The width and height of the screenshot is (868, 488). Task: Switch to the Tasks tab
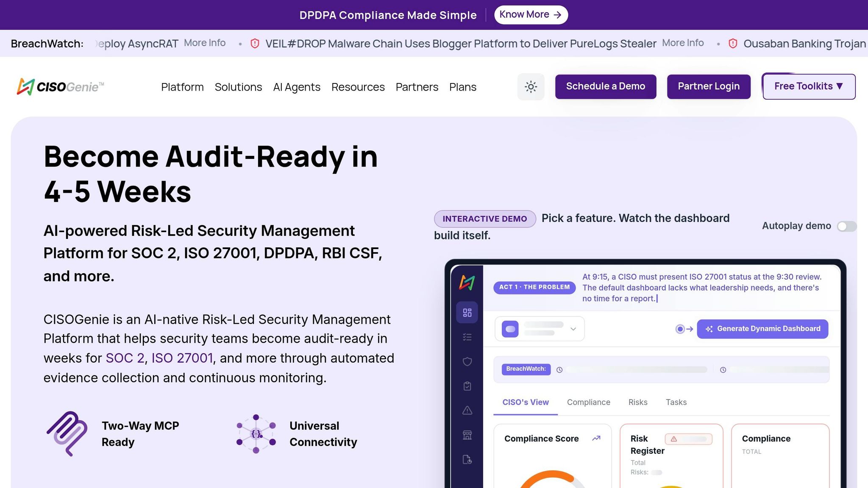(676, 402)
